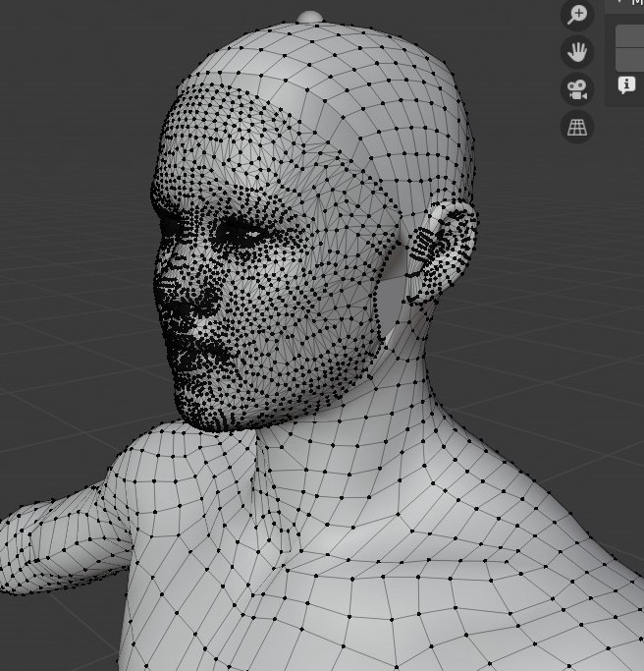
Task: Toggle the camera view icon
Action: 577,89
